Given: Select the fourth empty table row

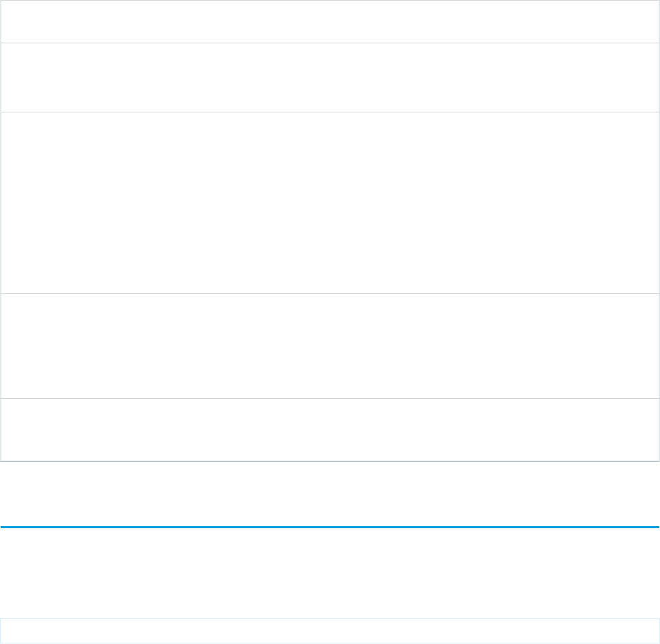Looking at the screenshot, I should 329,345.
